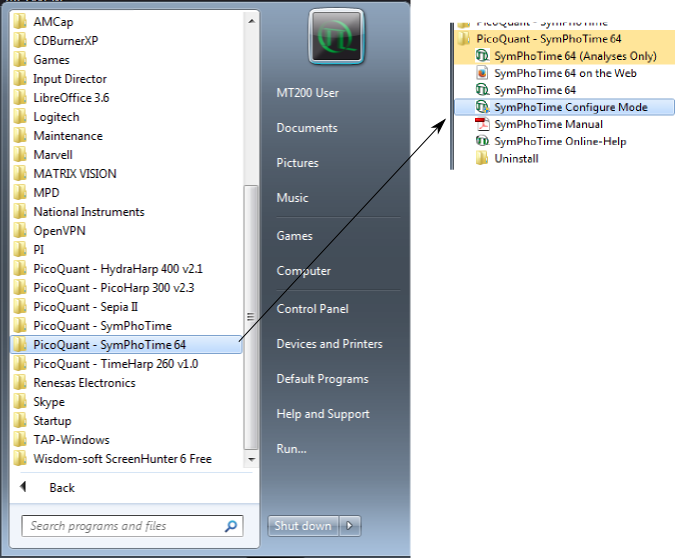Viewport: 675px width, 558px height.
Task: Open Control Panel from Start menu
Action: tap(311, 309)
